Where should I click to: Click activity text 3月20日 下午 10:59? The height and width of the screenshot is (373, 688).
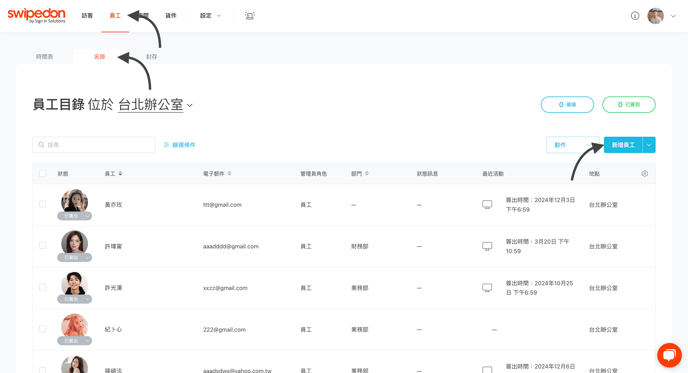[x=538, y=246]
